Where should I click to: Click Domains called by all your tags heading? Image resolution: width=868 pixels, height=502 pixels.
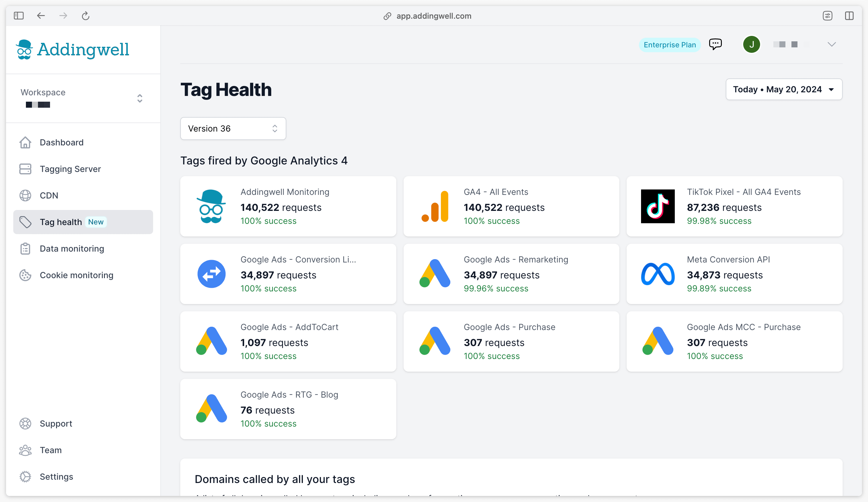point(275,479)
